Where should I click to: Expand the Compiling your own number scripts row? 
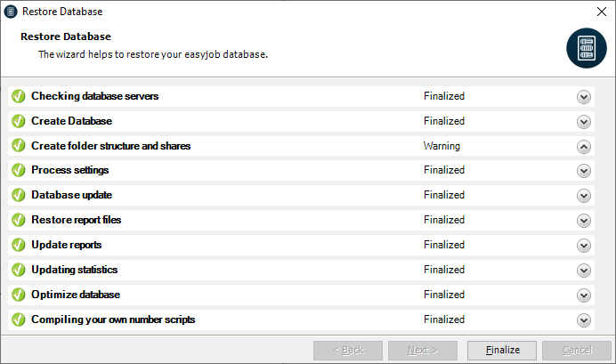click(x=584, y=320)
